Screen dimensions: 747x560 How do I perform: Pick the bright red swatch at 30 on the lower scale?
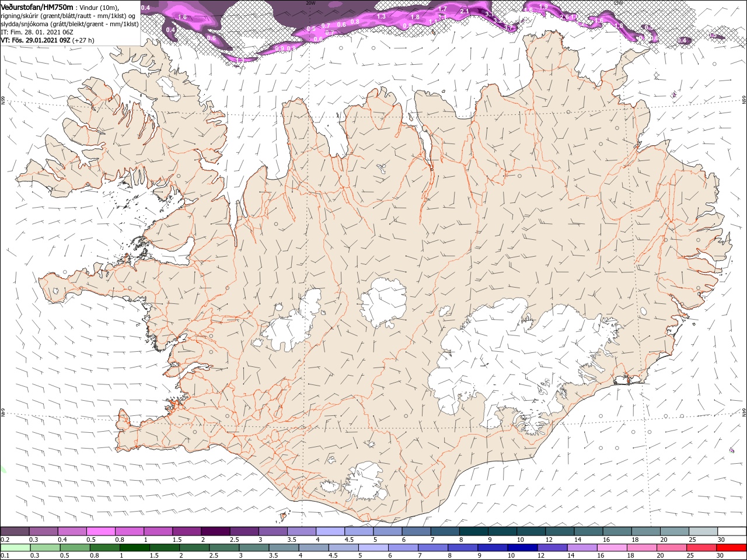(732, 548)
